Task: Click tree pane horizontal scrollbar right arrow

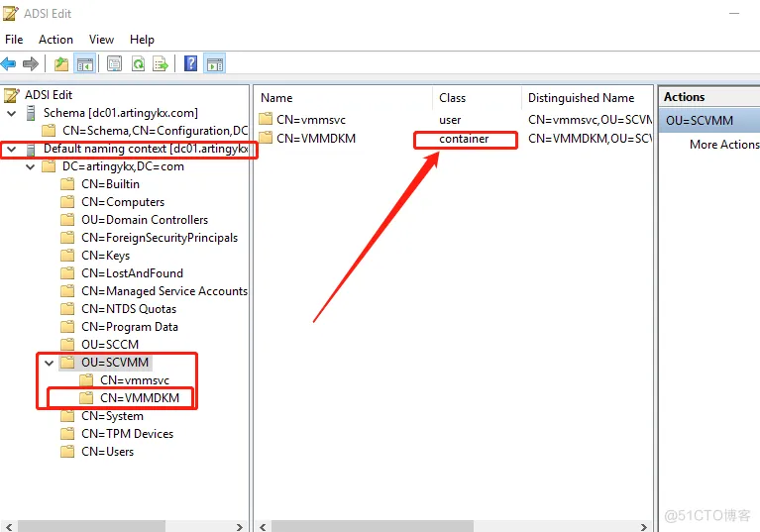Action: (239, 527)
